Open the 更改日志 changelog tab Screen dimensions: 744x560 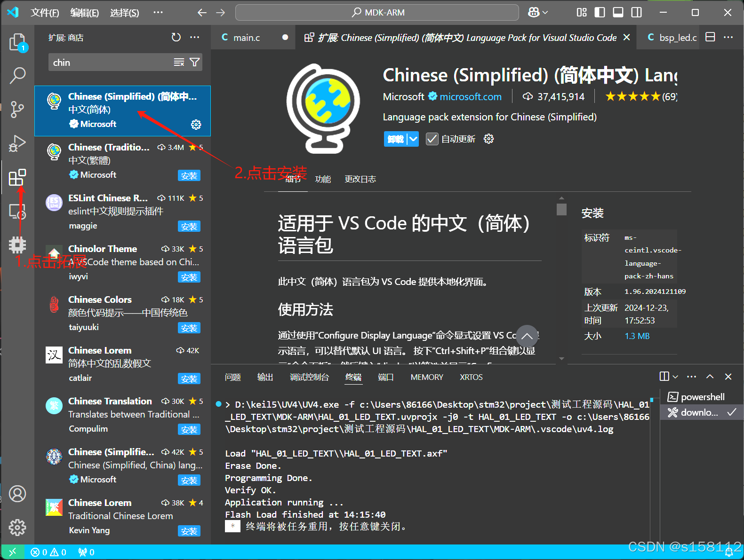click(x=360, y=179)
